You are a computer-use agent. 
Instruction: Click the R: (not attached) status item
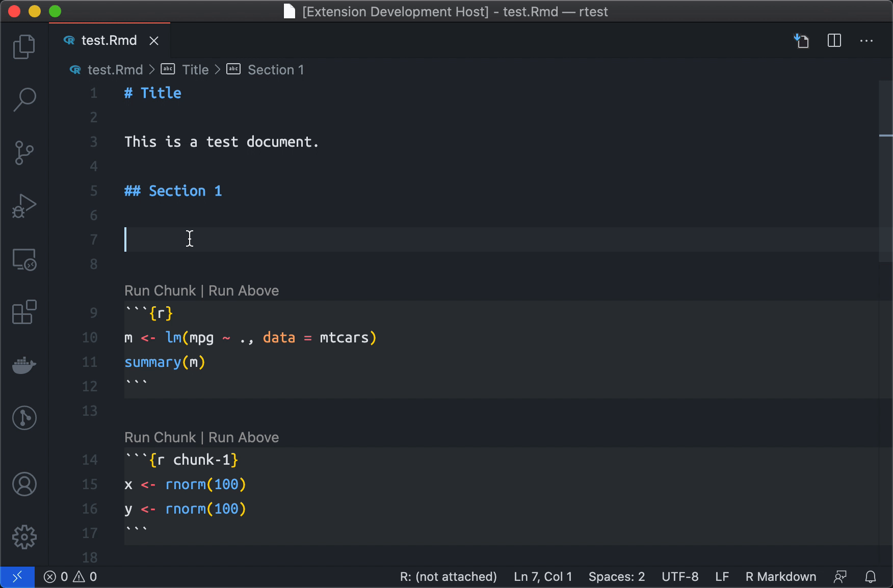coord(448,577)
